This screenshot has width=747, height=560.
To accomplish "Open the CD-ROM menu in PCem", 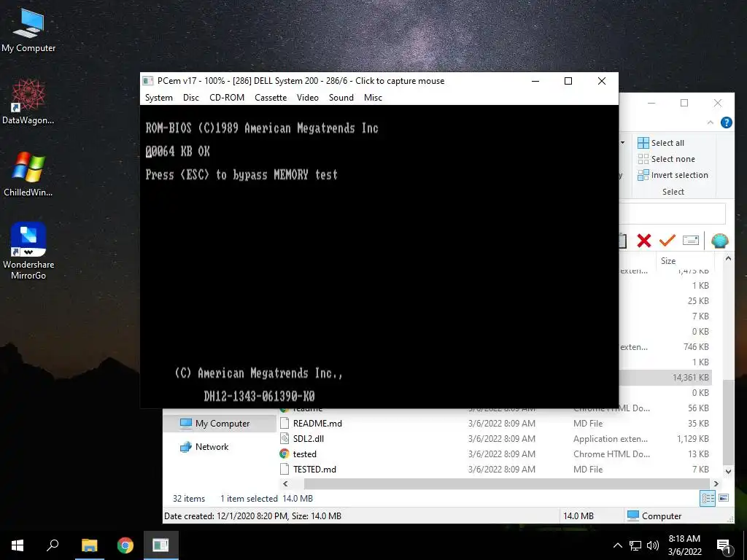I will click(x=227, y=98).
